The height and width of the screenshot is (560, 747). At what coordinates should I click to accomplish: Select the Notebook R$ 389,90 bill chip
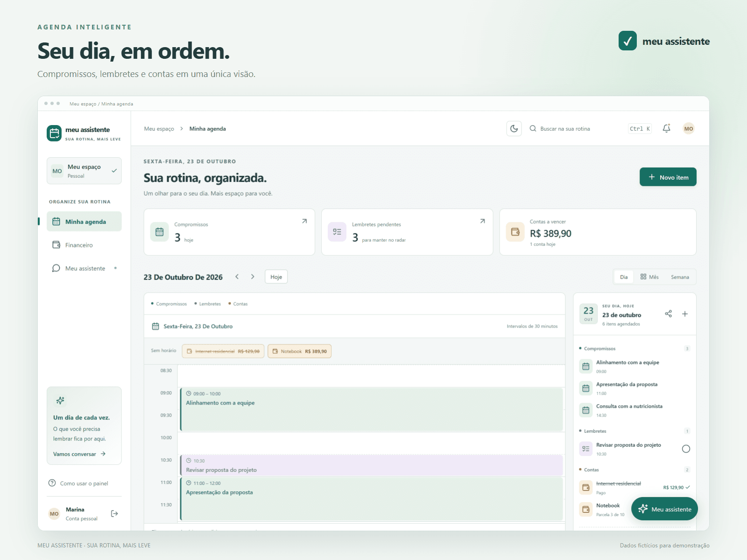click(x=300, y=351)
